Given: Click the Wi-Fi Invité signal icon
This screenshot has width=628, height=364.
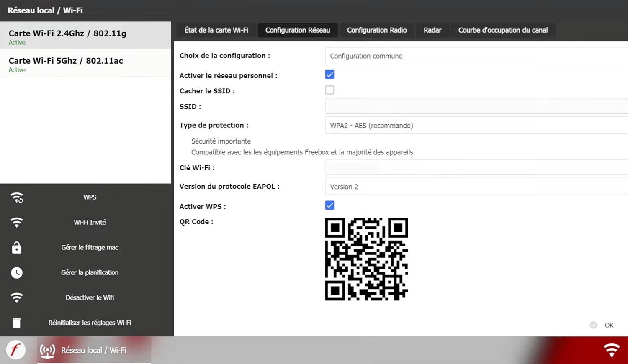Looking at the screenshot, I should [17, 223].
